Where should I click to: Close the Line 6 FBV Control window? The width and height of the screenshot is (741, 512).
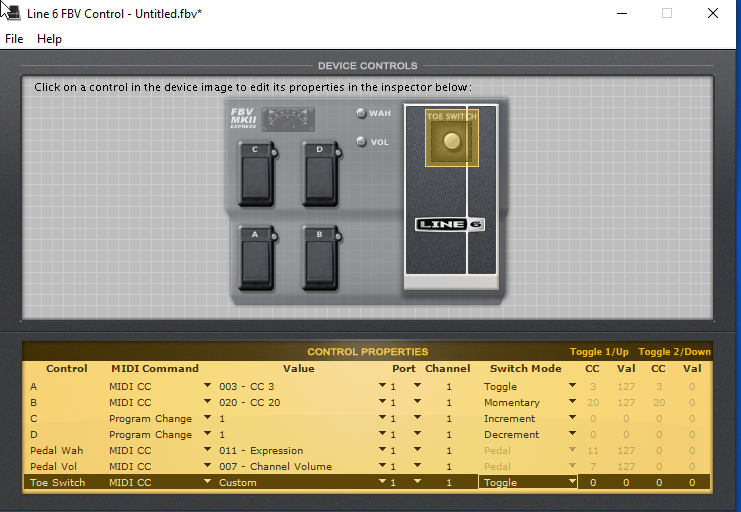coord(713,13)
